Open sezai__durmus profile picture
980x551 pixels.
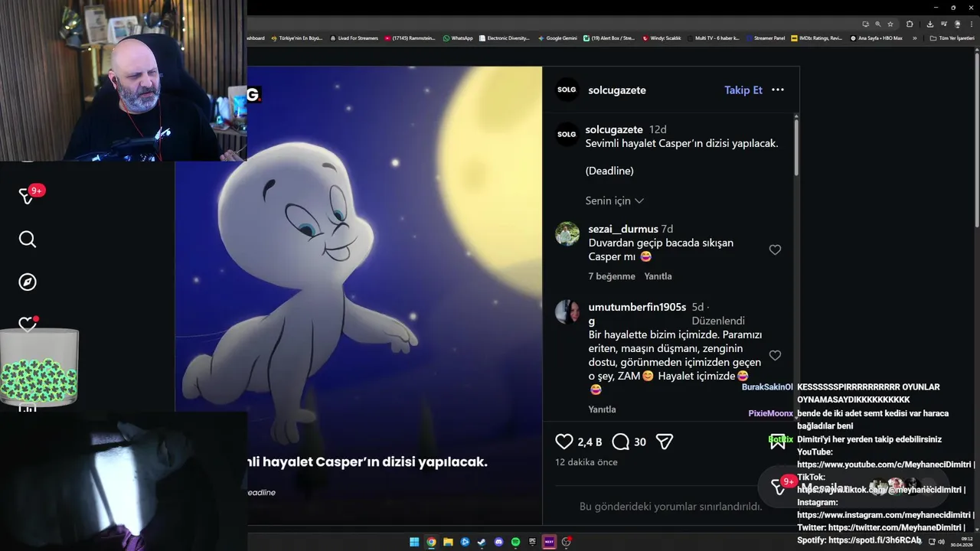(567, 234)
